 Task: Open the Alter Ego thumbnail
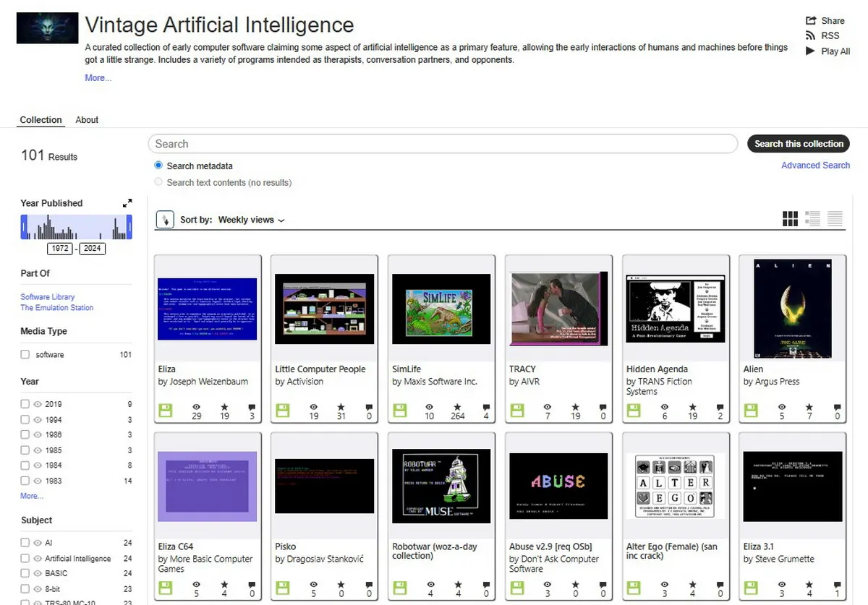tap(676, 486)
